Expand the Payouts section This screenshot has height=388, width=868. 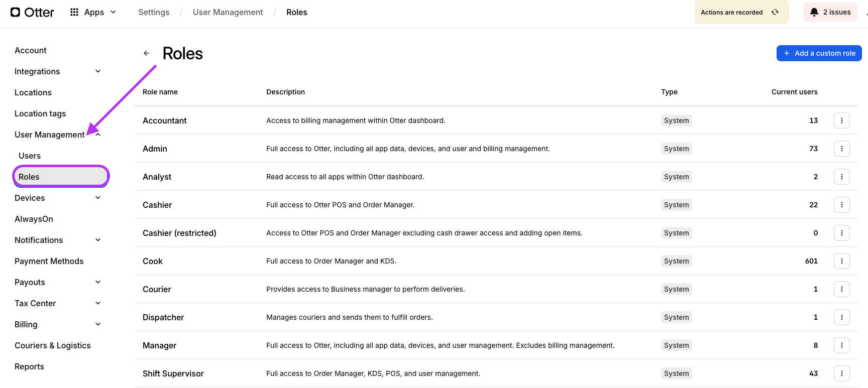[x=98, y=282]
